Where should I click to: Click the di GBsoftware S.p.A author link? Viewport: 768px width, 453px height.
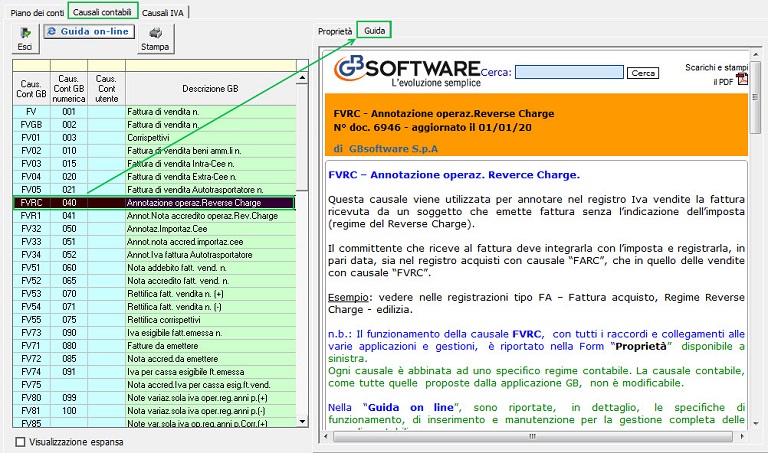pos(385,149)
